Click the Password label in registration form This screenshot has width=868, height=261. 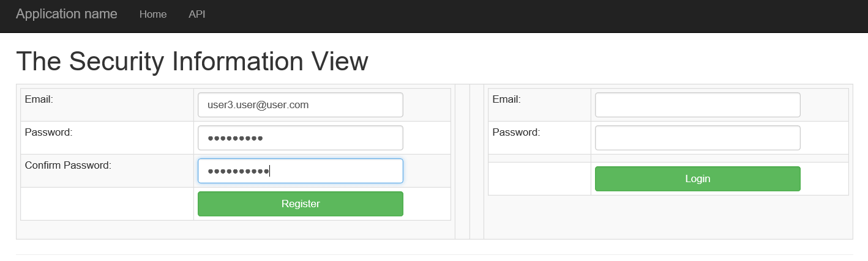point(49,132)
